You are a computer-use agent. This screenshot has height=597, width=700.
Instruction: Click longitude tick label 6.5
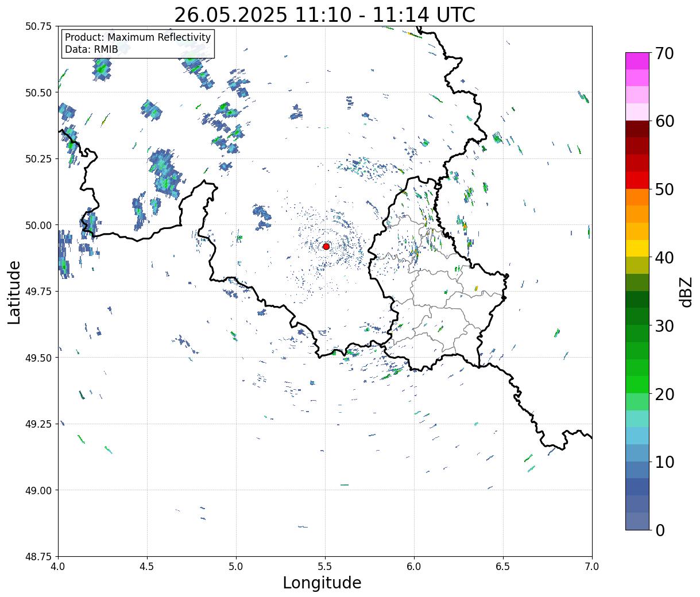(x=503, y=567)
